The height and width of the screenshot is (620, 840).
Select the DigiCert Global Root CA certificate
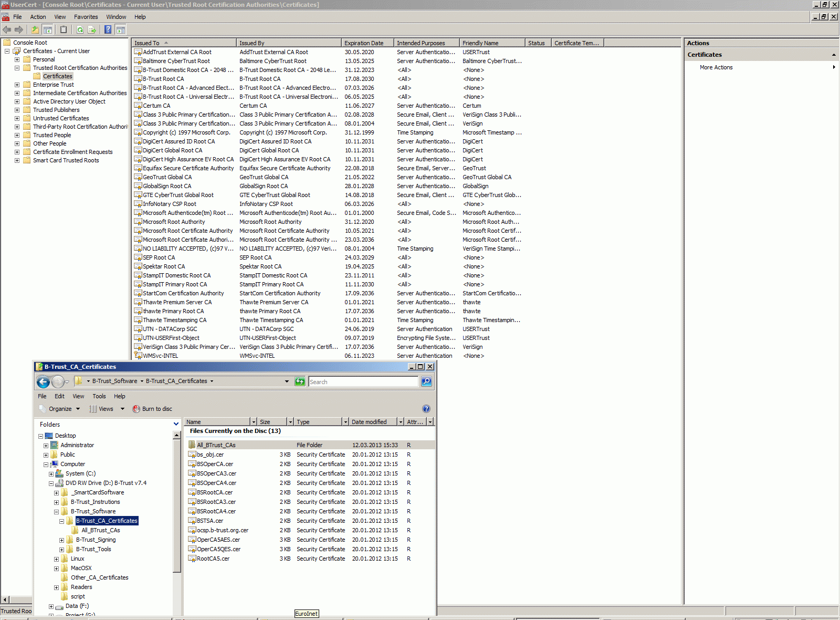pyautogui.click(x=173, y=150)
